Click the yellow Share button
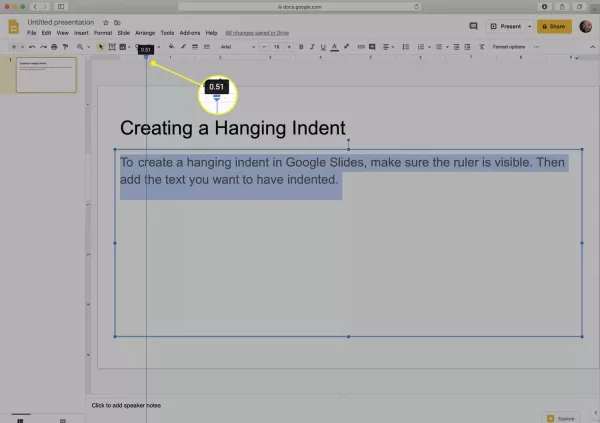The image size is (600, 423). (554, 26)
